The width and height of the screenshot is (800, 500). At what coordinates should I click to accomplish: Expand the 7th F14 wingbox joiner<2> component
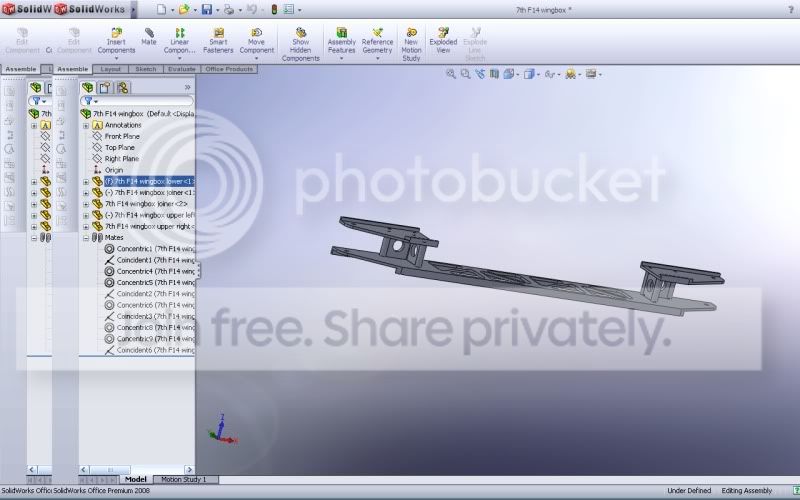pos(86,204)
